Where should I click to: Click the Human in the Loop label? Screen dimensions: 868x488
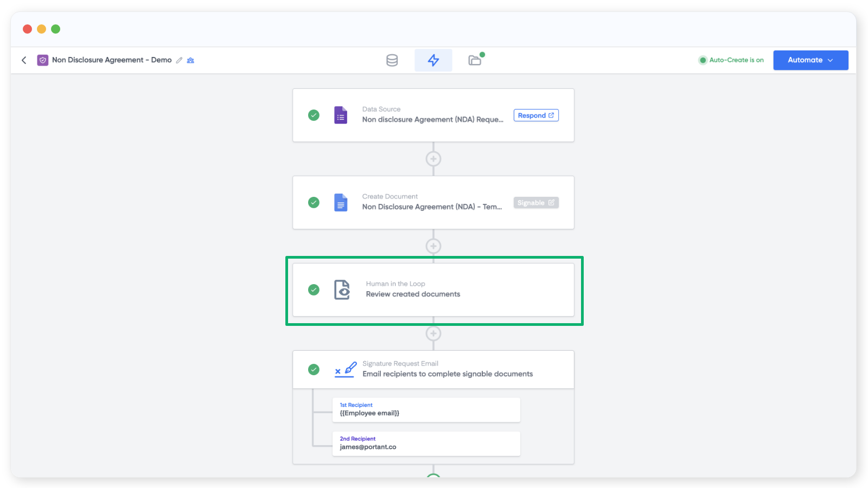click(395, 284)
